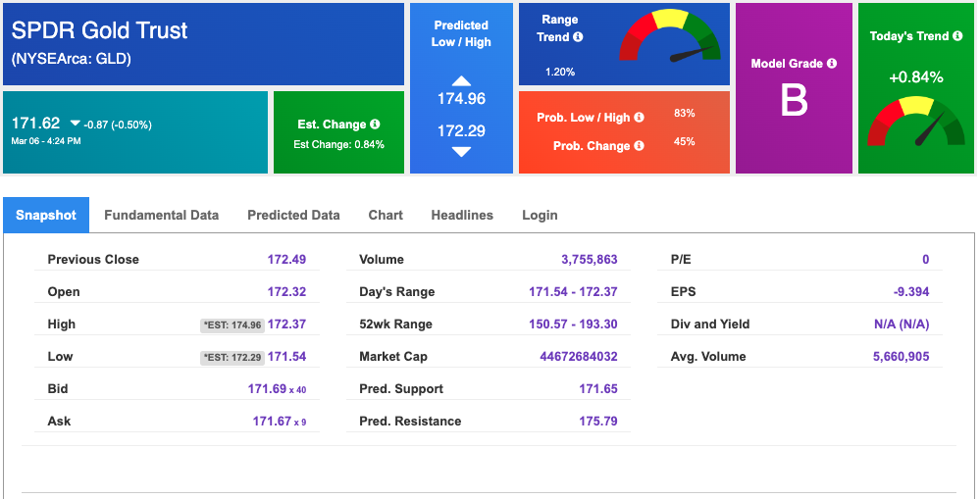Image resolution: width=980 pixels, height=499 pixels.
Task: Click the Ask value 171.67 x 9
Action: click(280, 422)
